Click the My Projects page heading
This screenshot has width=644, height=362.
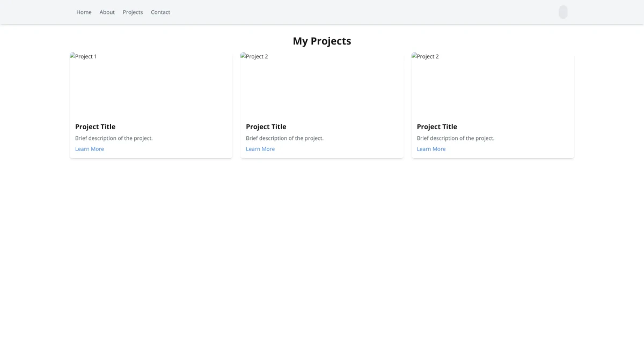point(322,41)
